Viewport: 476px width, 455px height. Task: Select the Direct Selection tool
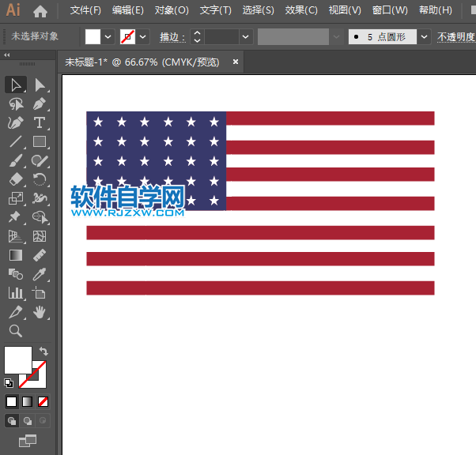point(40,85)
